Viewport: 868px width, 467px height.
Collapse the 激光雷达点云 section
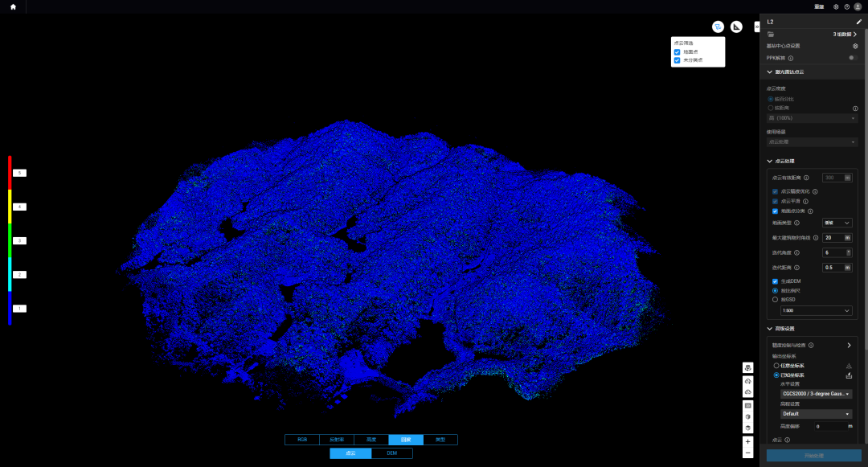point(769,72)
